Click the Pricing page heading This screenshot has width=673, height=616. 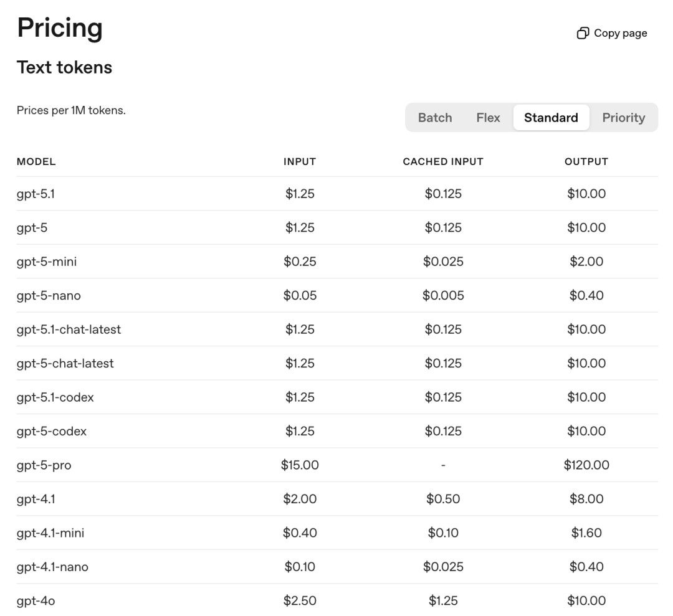tap(60, 28)
